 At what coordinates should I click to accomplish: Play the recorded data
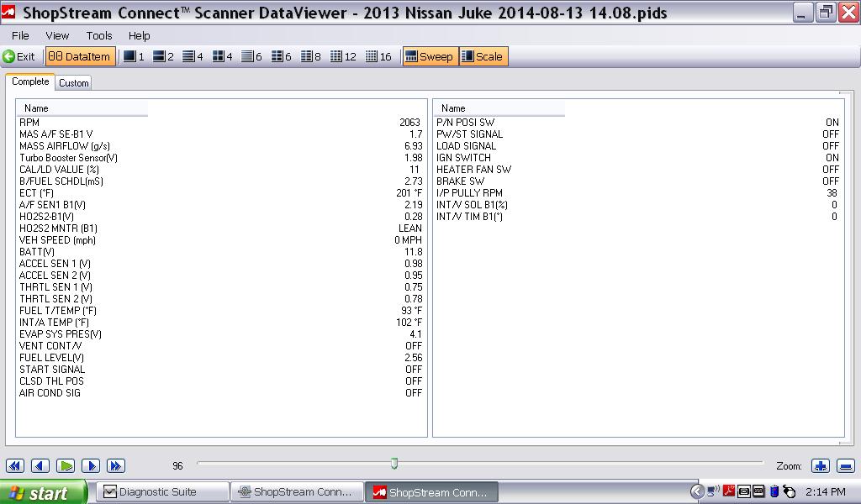point(66,465)
